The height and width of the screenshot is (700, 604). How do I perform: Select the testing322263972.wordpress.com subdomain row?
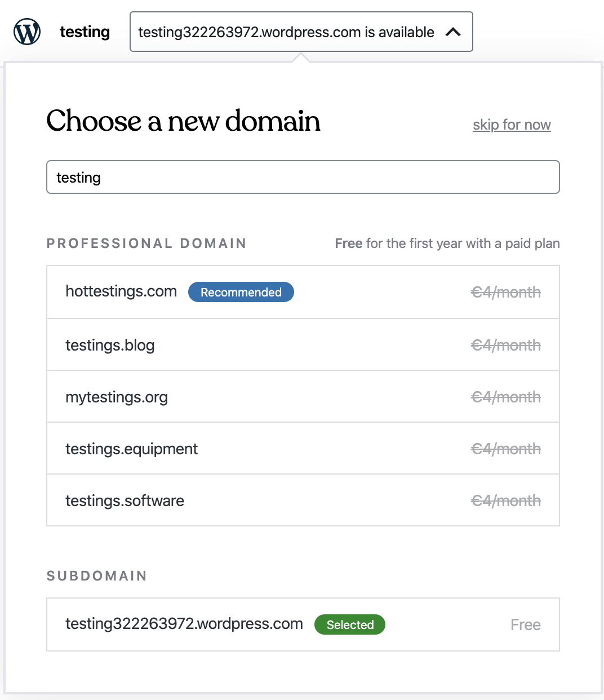point(303,624)
